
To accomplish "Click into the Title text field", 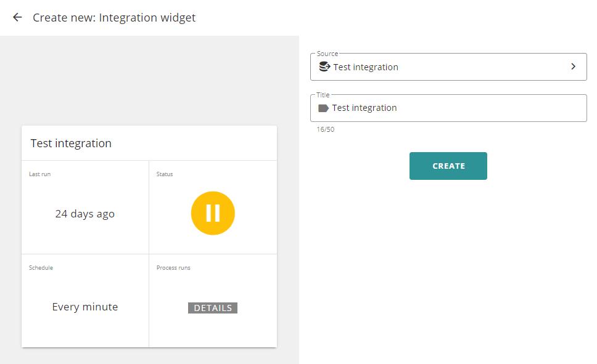I will (448, 108).
